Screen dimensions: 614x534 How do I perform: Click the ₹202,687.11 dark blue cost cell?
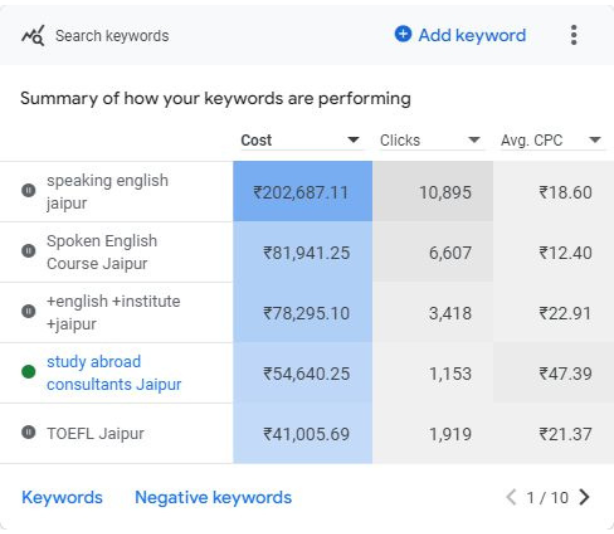click(x=302, y=192)
